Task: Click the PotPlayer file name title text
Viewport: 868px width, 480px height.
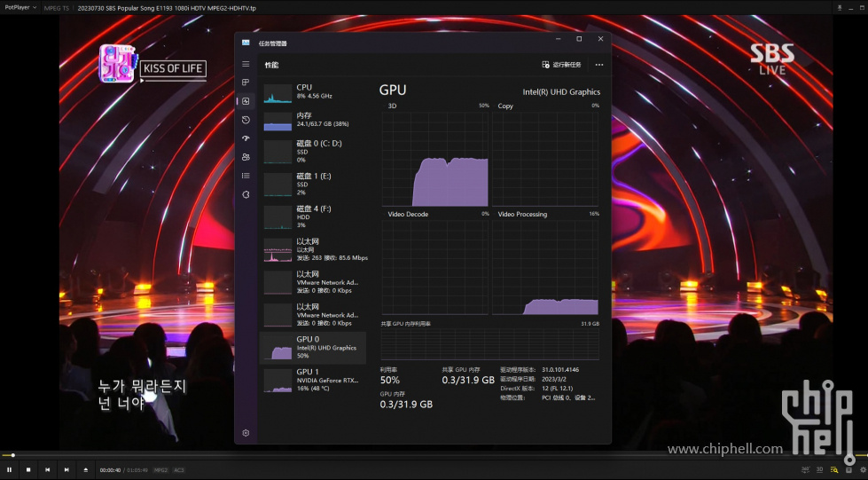Action: click(x=167, y=8)
